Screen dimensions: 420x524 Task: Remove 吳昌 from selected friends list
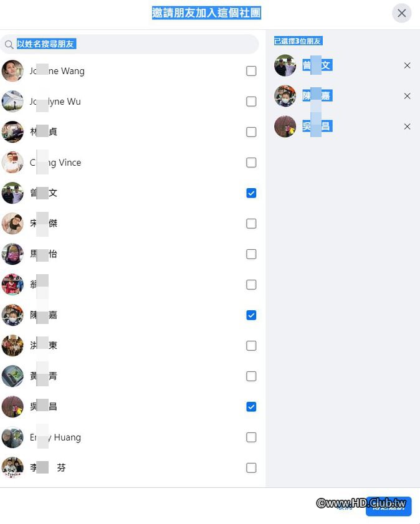coord(407,126)
